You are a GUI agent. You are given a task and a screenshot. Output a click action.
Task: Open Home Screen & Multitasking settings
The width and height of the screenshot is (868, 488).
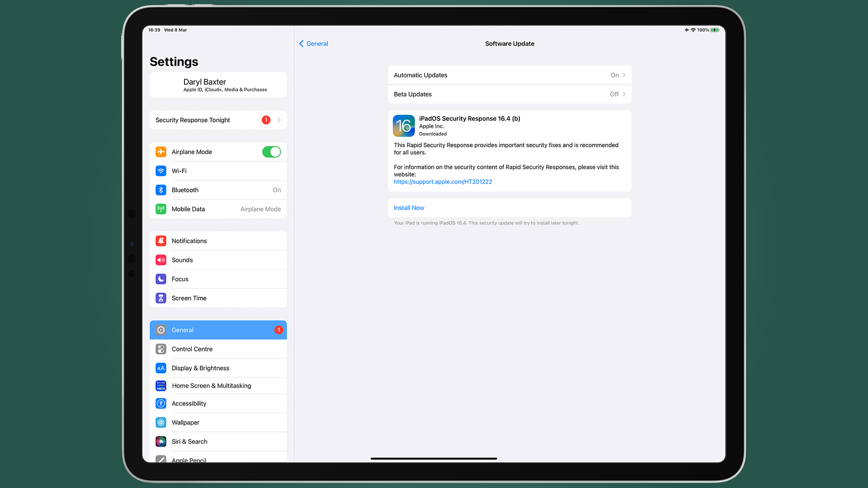pos(218,385)
